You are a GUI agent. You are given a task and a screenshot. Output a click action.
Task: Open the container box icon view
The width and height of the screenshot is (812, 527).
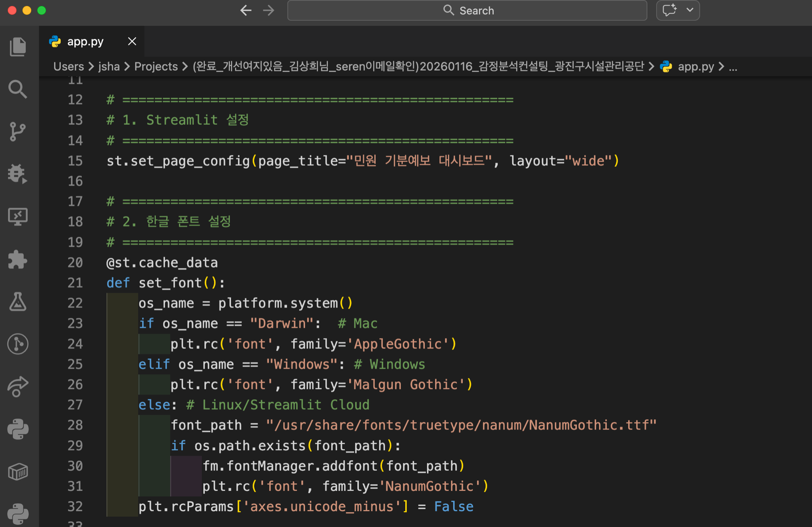click(x=18, y=472)
